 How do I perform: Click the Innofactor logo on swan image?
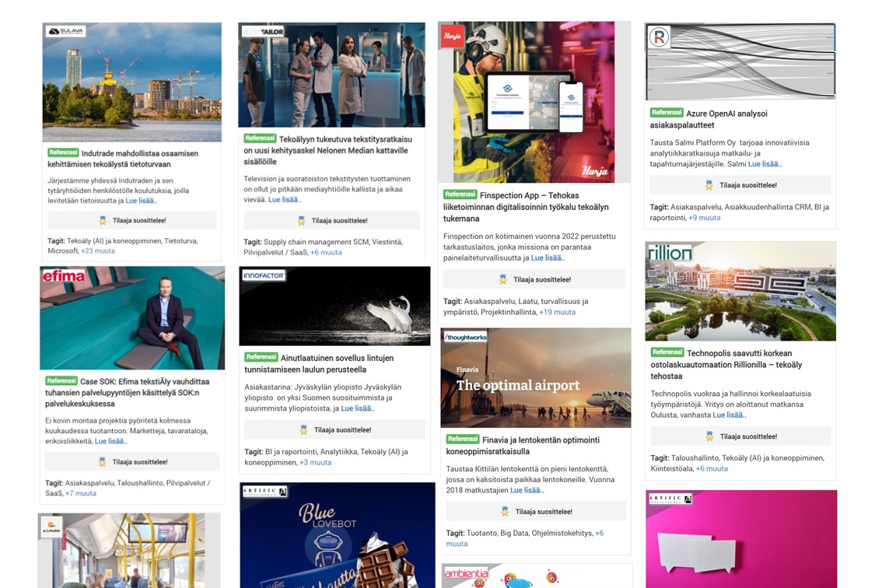263,275
